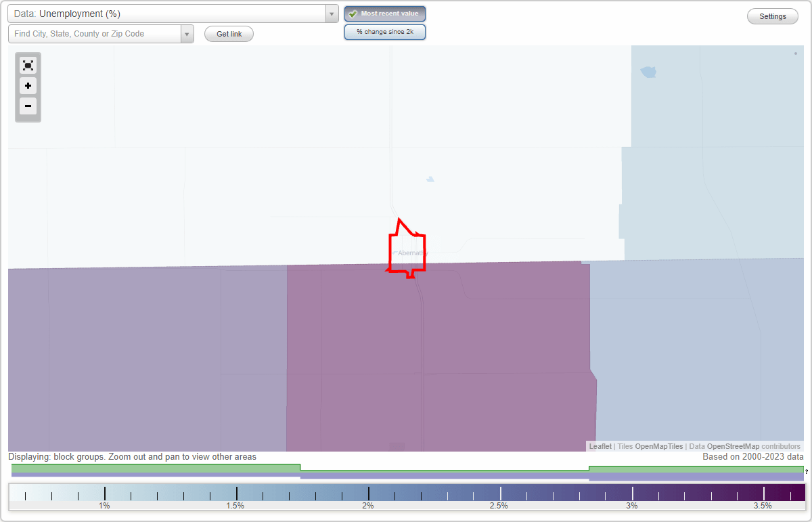Zoom in with the plus button

tap(28, 86)
